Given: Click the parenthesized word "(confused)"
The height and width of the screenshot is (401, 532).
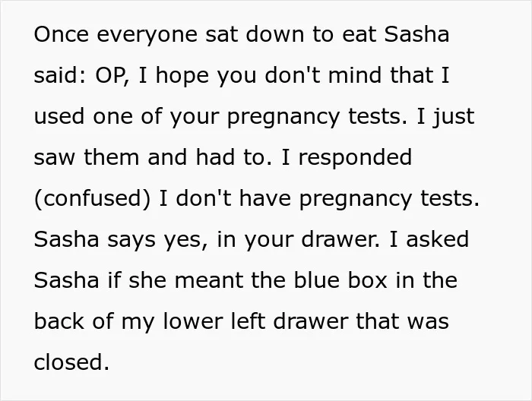Looking at the screenshot, I should [x=92, y=199].
